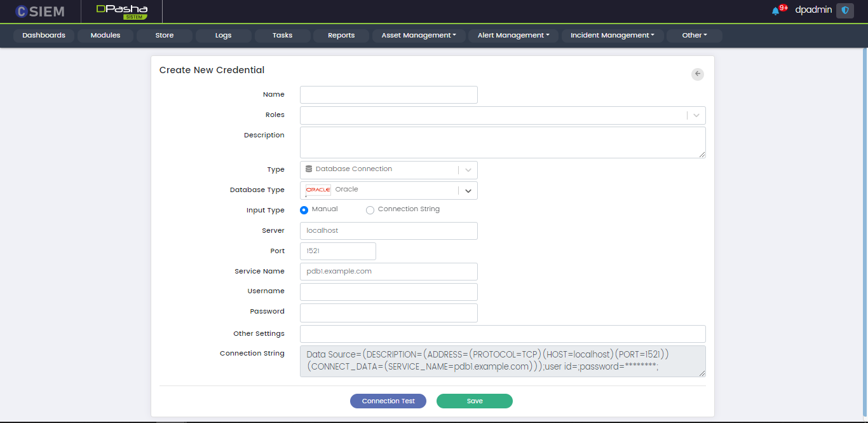Expand the Alert Management menu

513,36
